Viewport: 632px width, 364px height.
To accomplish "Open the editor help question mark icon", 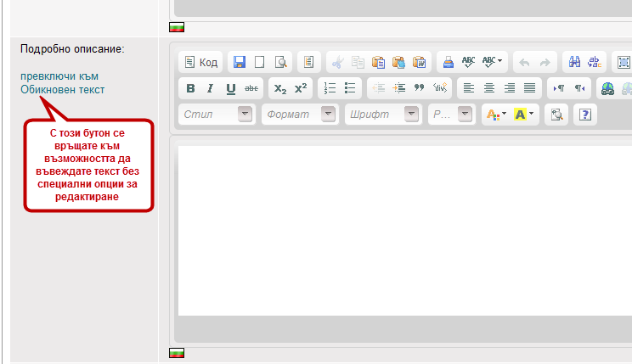I will (x=584, y=115).
